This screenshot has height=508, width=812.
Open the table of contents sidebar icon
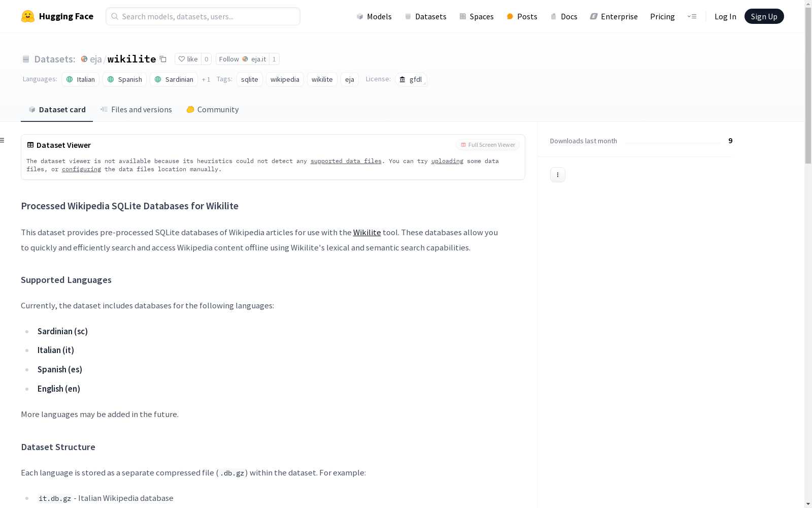(3, 140)
